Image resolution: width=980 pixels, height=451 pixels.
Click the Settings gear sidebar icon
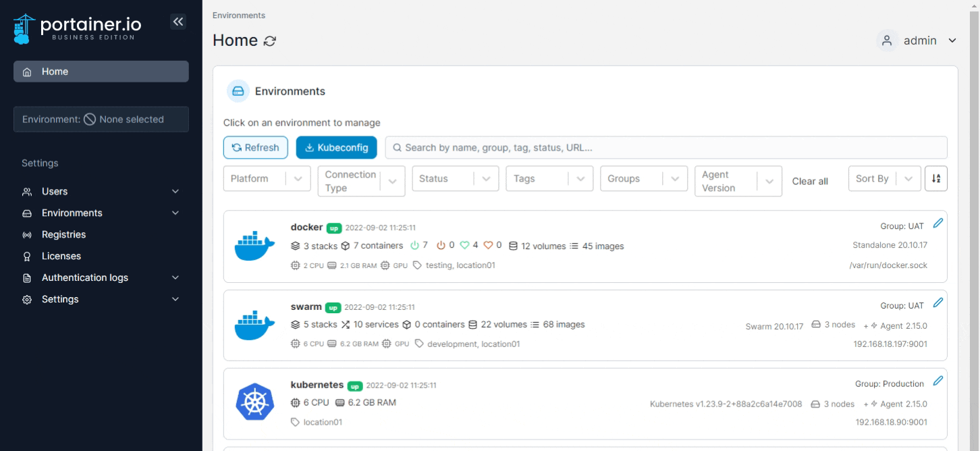(x=28, y=300)
